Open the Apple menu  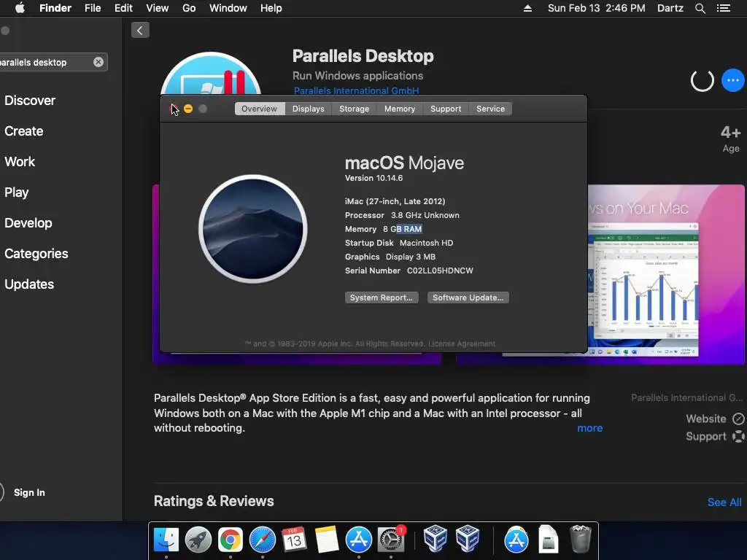20,8
